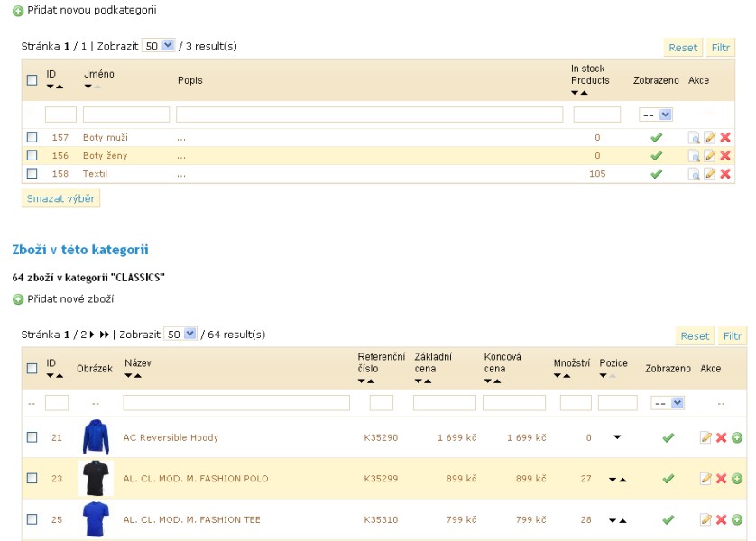The width and height of the screenshot is (756, 541).
Task: Delete Boty ženy category with red X
Action: click(725, 156)
